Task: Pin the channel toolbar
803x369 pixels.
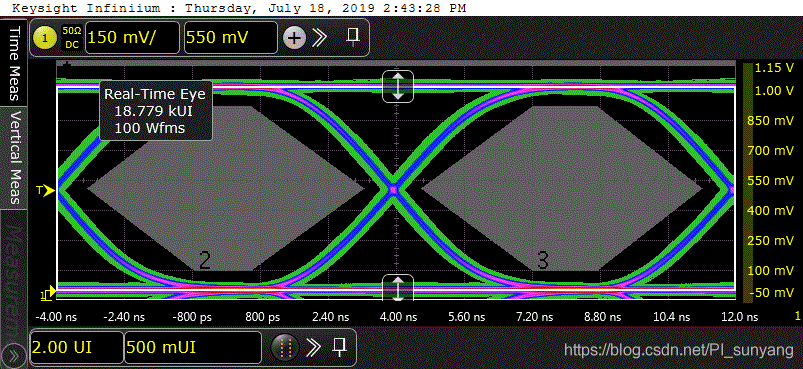Action: 352,37
